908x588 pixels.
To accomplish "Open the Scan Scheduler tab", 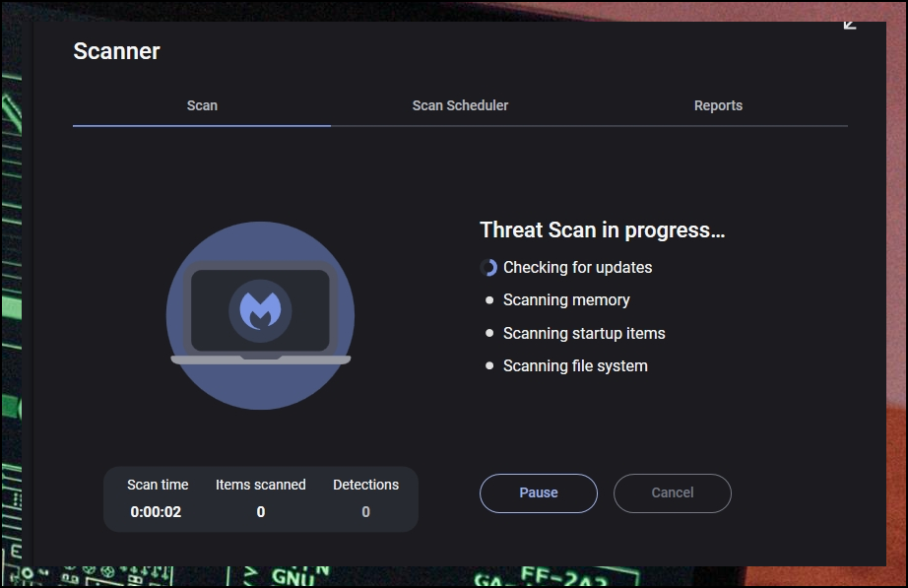I will (460, 105).
